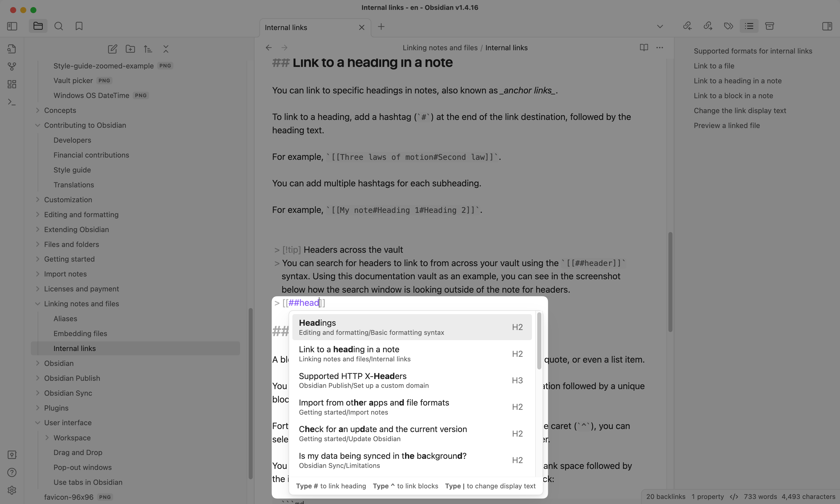Open the bookmarks panel
Viewport: 840px width, 504px height.
pos(79,26)
